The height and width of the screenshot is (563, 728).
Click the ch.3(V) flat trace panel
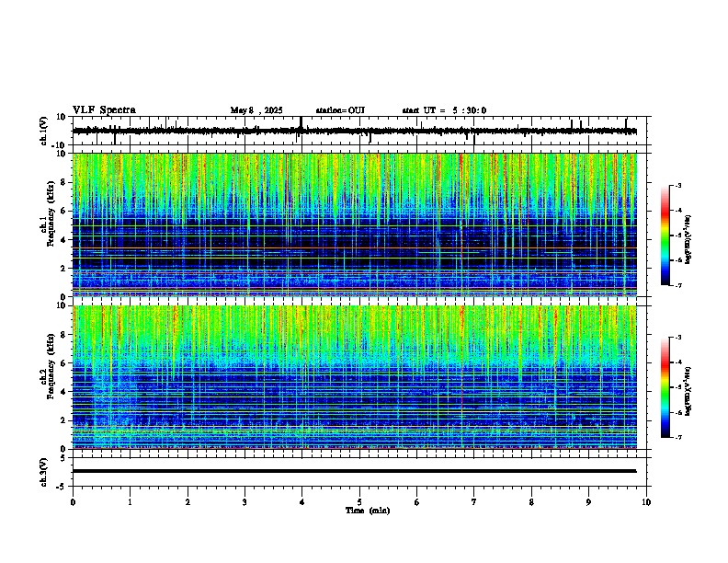click(361, 472)
